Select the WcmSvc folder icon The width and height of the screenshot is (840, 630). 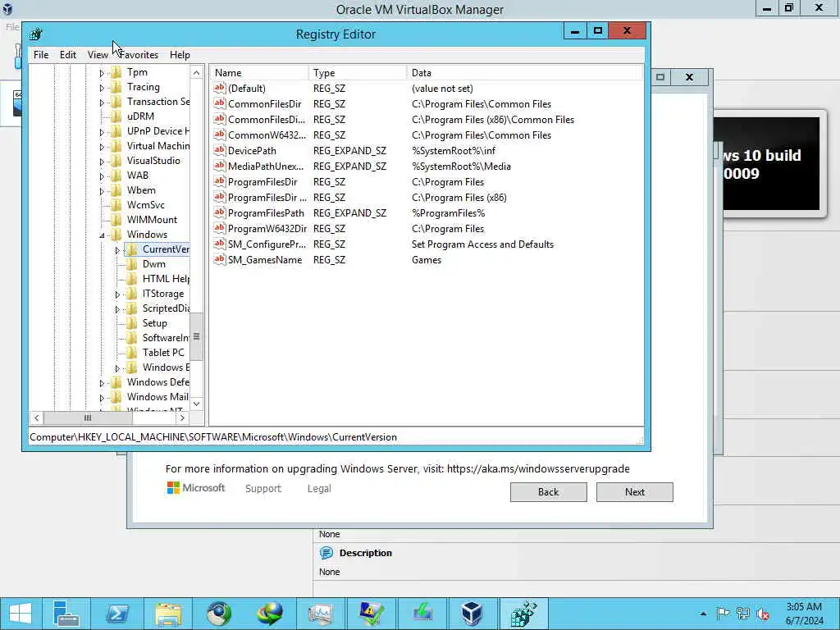[116, 204]
